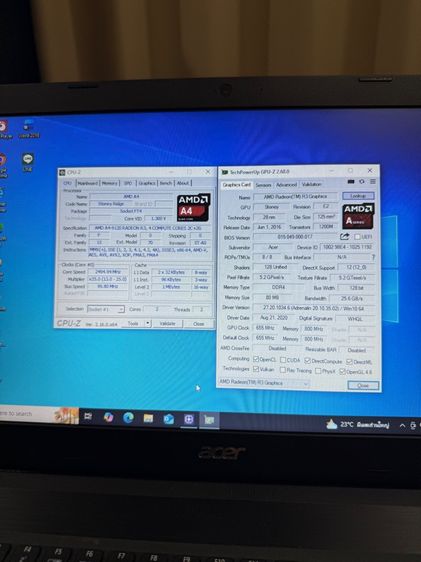Open the GPU selection dropdown in GPU-Z
The width and height of the screenshot is (421, 562).
point(264,383)
